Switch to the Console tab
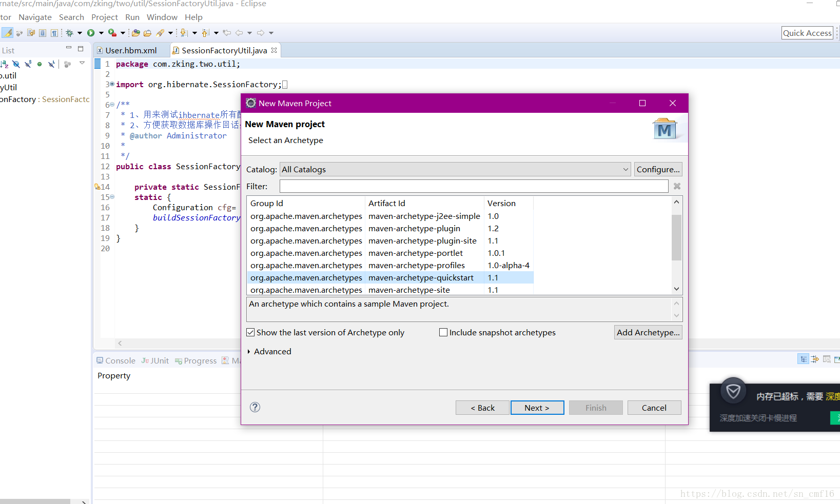840x504 pixels. coord(116,360)
